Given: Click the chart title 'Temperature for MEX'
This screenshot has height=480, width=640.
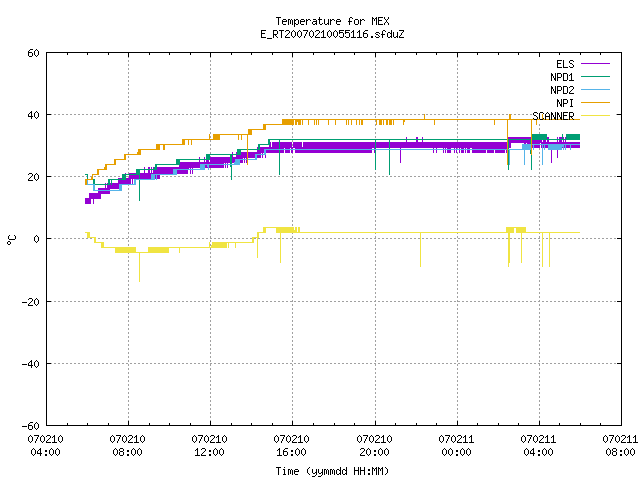Looking at the screenshot, I should click(x=332, y=21).
